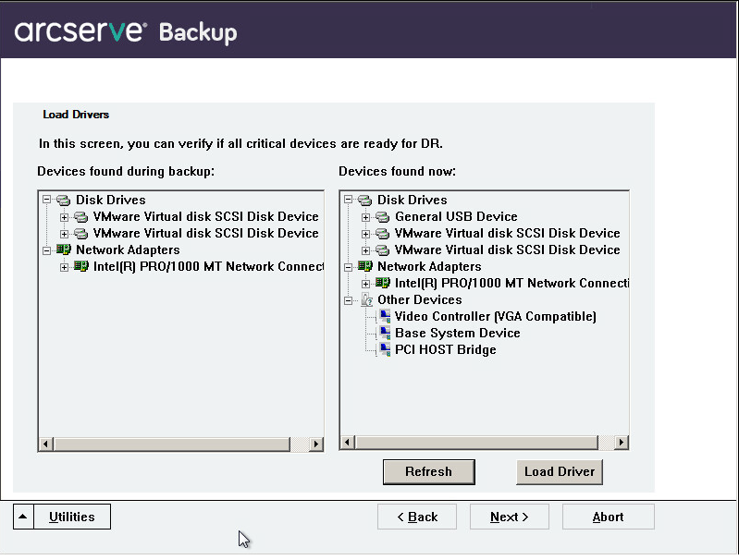Click Intel PRO/1000 adapter icon in left pane
Viewport: 739px width, 560px height.
(x=81, y=267)
